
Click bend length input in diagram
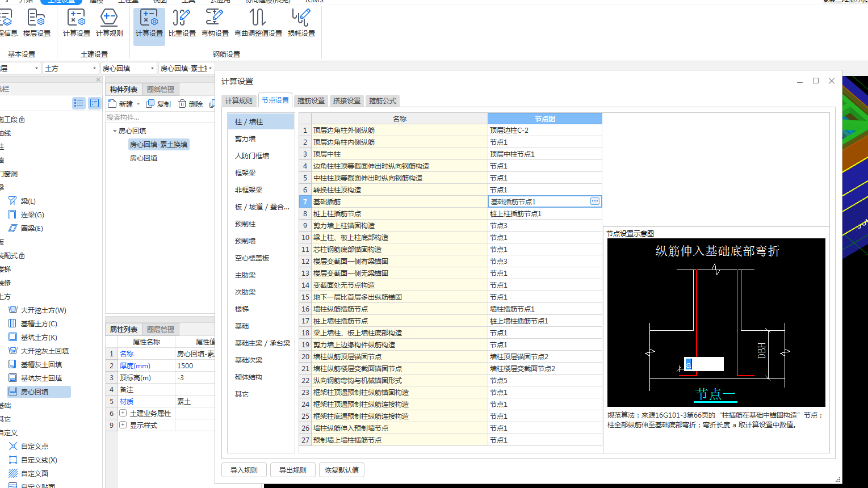704,364
